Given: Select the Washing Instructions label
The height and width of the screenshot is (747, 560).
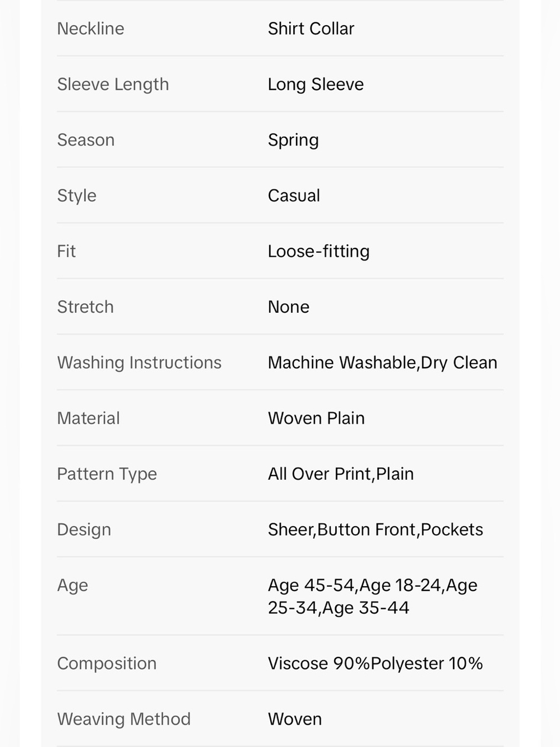Looking at the screenshot, I should [x=140, y=363].
